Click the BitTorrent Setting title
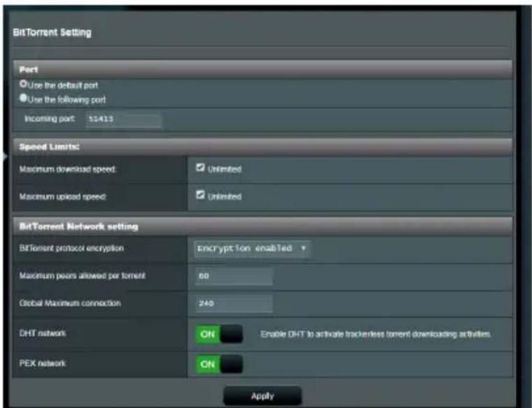This screenshot has width=532, height=408. coord(52,33)
